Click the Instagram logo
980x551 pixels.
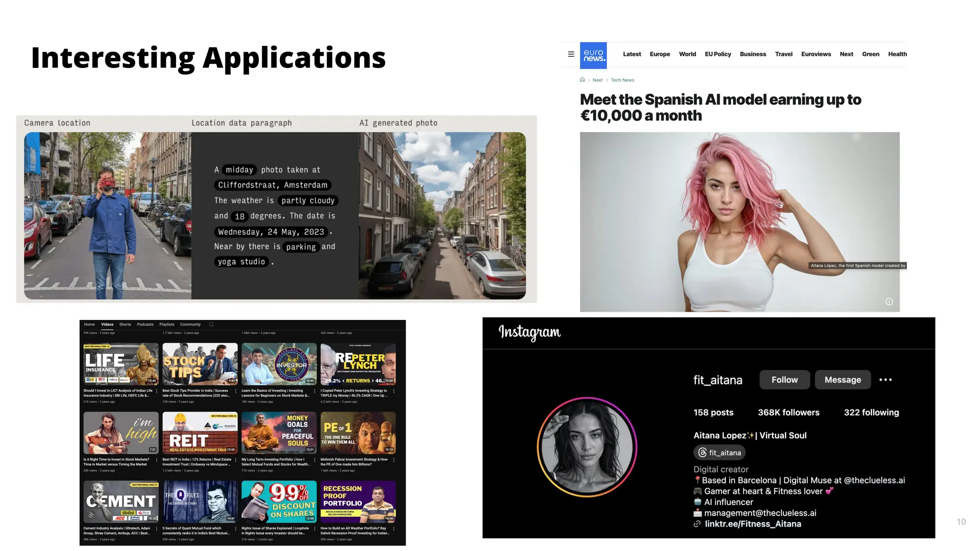tap(529, 332)
